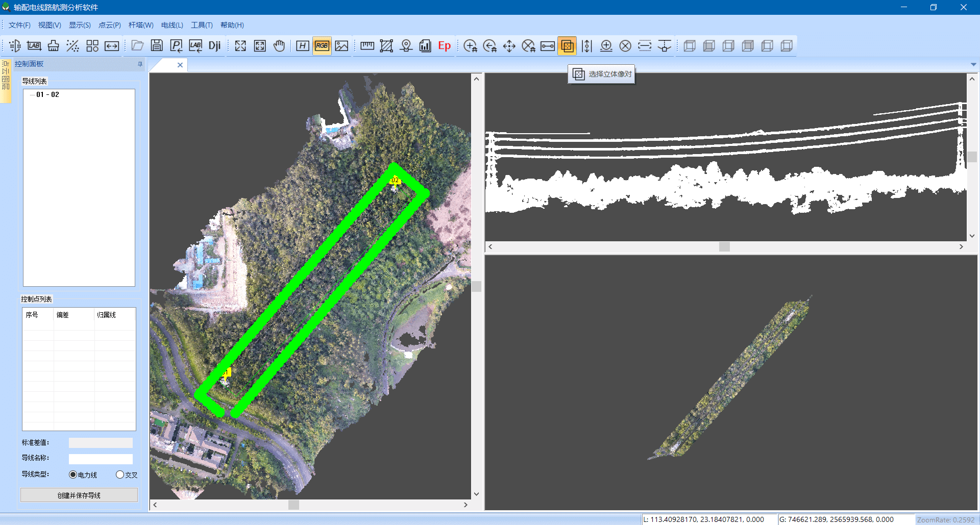Open the Ep analysis tool
980x525 pixels.
444,45
